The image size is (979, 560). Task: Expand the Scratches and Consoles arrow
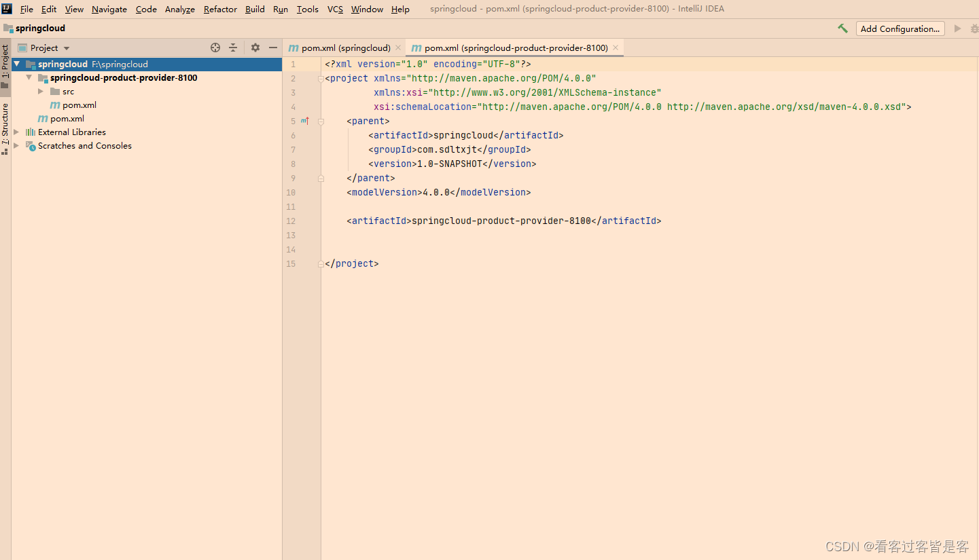point(17,145)
